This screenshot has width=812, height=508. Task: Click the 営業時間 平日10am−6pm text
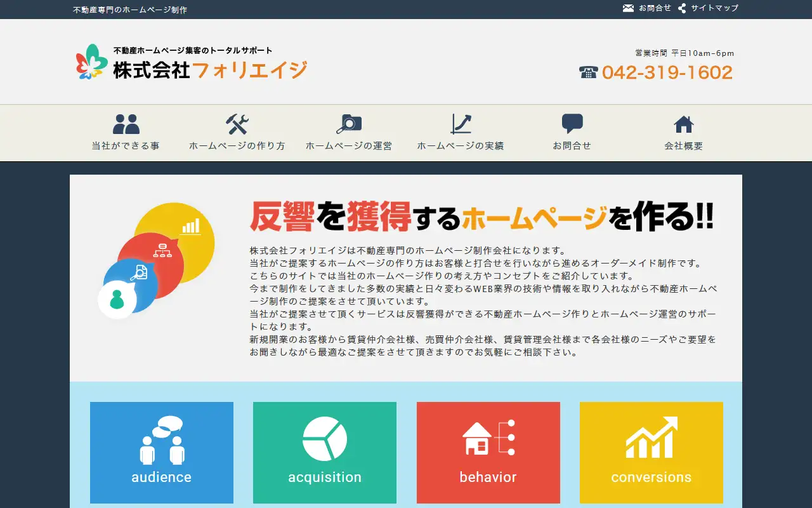(x=684, y=53)
